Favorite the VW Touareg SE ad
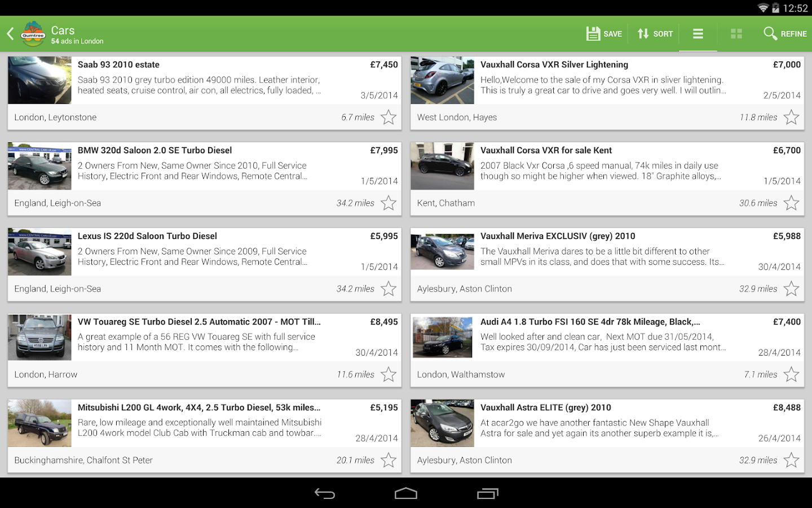Image resolution: width=812 pixels, height=508 pixels. tap(389, 375)
